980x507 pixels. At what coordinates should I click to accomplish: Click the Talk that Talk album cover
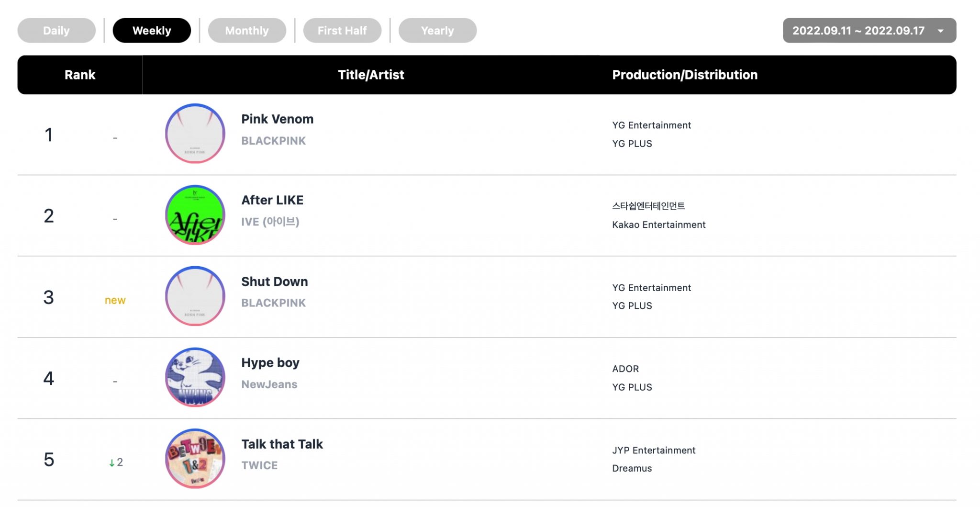194,459
